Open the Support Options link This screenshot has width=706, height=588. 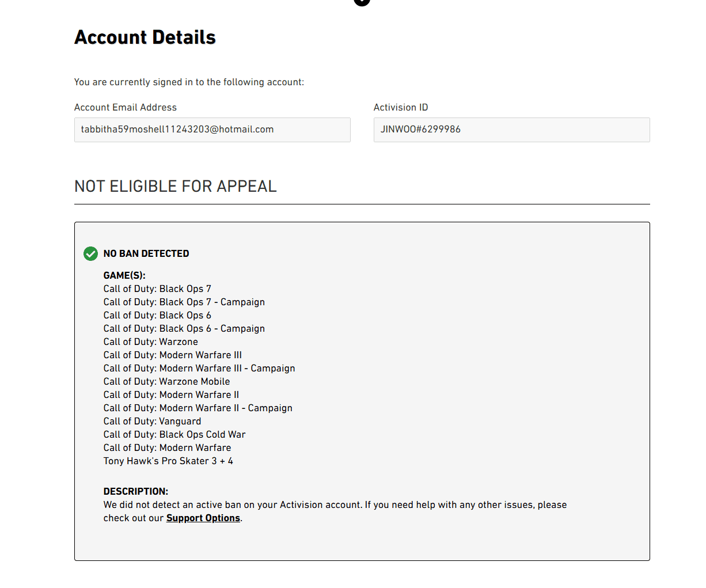point(203,518)
